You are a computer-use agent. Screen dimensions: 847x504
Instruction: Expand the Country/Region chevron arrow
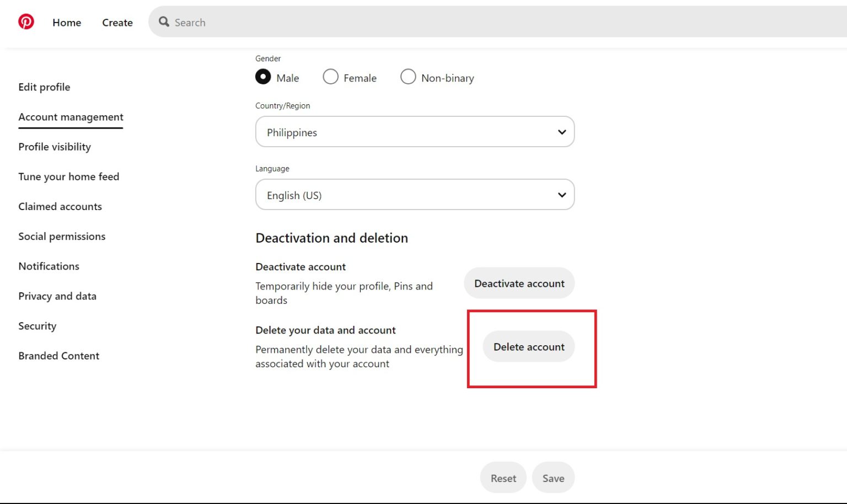(x=561, y=132)
